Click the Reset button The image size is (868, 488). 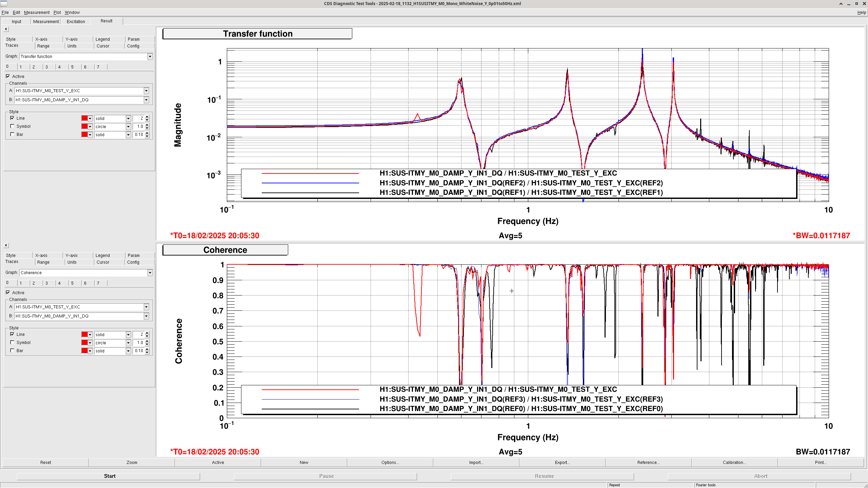click(46, 463)
